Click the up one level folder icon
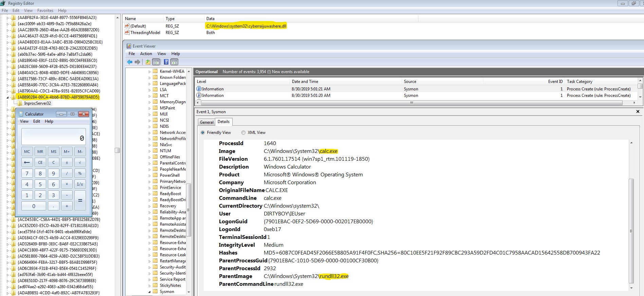Viewport: 644px width, 296px height. click(148, 62)
